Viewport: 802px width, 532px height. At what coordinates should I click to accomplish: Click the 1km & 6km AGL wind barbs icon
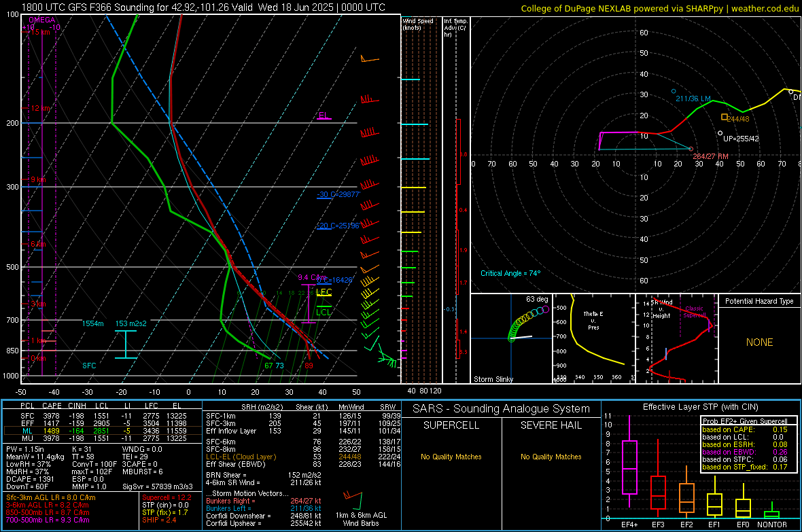pyautogui.click(x=353, y=500)
